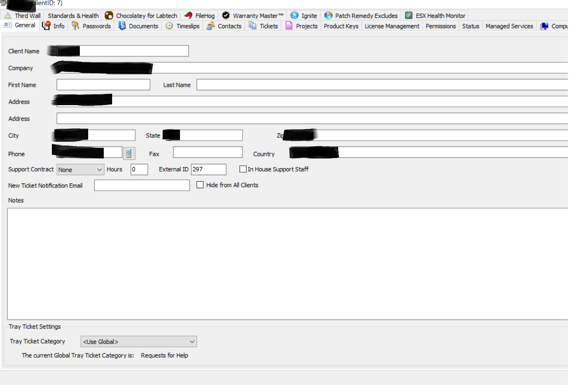
Task: Open the Passwords tab keys icon
Action: 75,26
